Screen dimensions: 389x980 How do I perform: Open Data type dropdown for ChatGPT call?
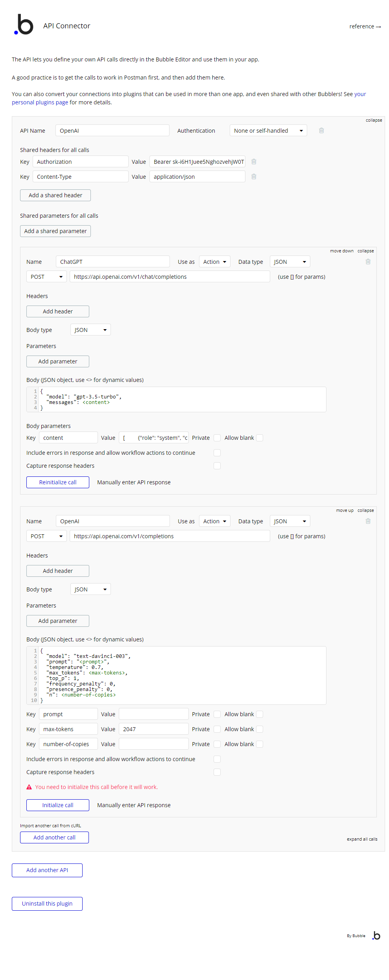[290, 262]
